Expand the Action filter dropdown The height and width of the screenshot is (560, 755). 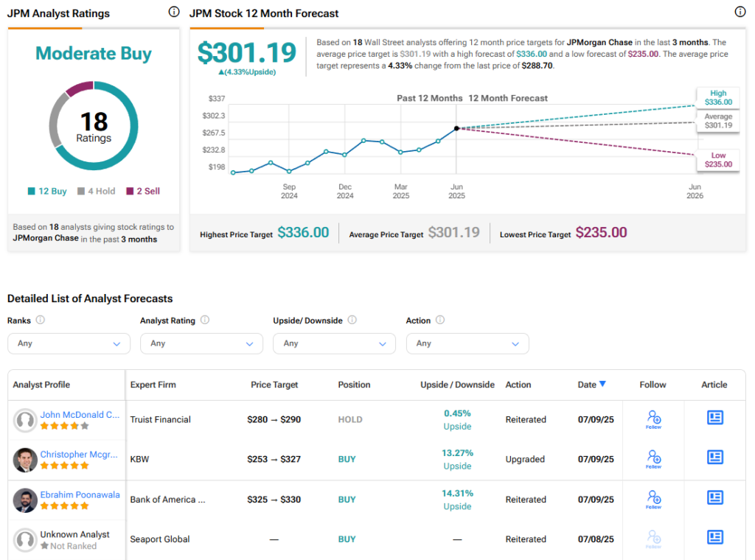tap(467, 343)
